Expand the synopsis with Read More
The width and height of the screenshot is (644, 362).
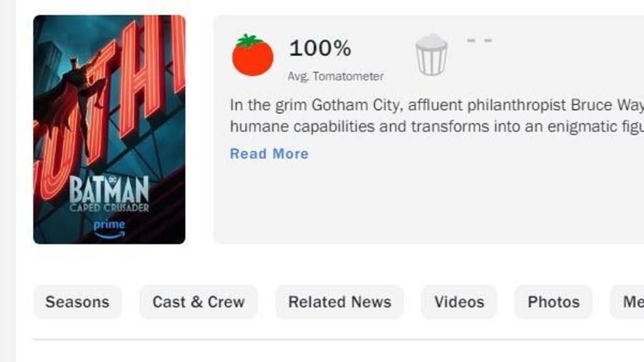269,154
